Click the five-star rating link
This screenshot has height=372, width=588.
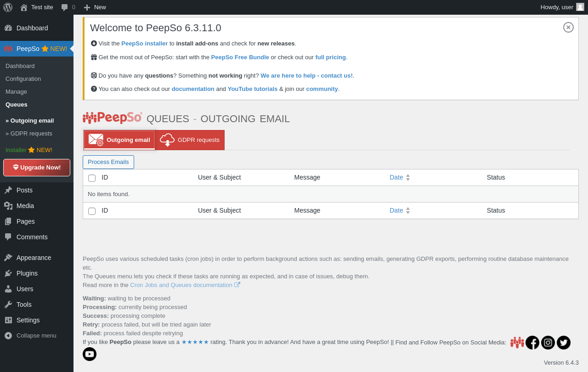(x=195, y=342)
